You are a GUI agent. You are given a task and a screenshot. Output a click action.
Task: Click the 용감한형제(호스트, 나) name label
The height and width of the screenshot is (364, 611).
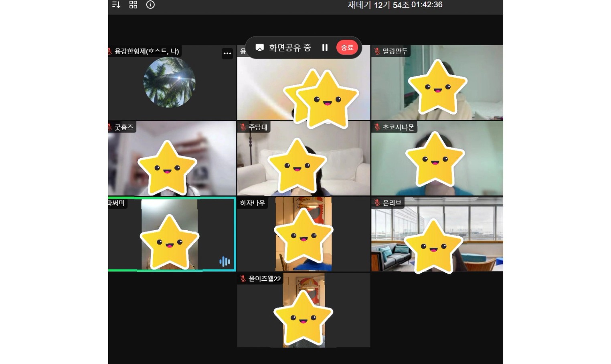[147, 51]
